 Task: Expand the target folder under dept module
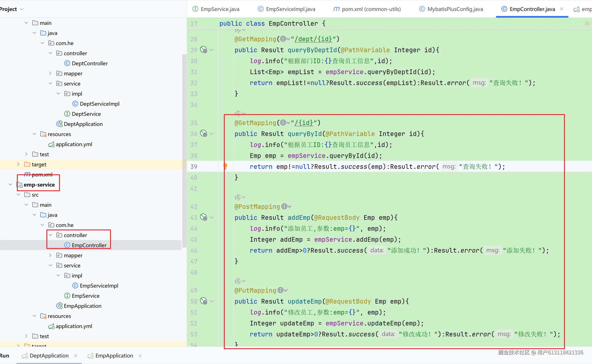click(18, 164)
